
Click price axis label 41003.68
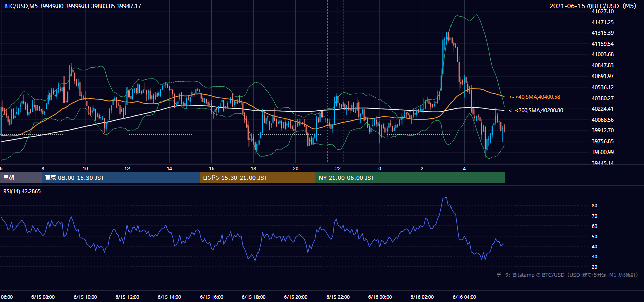pyautogui.click(x=602, y=54)
